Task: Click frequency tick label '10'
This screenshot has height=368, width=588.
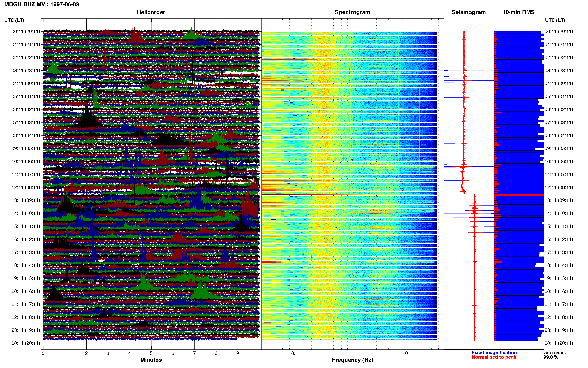Action: [x=405, y=353]
